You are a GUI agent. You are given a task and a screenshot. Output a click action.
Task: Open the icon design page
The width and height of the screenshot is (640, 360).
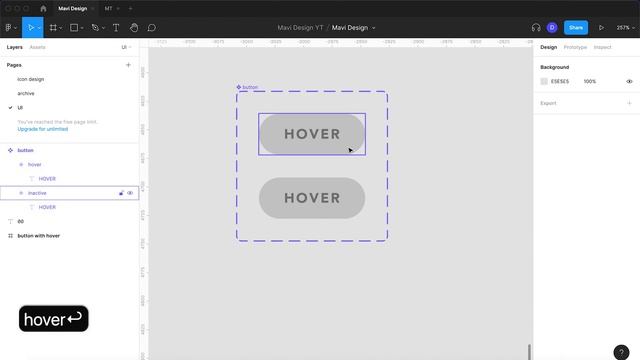point(31,79)
